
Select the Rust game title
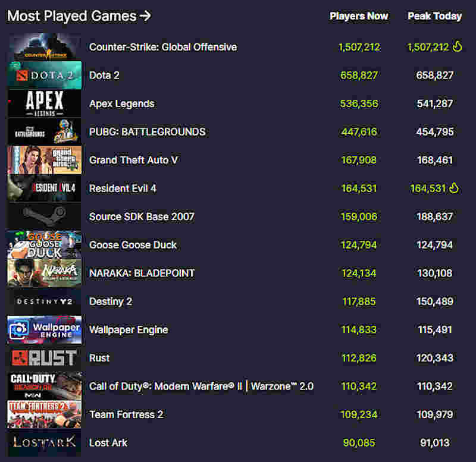coord(99,357)
